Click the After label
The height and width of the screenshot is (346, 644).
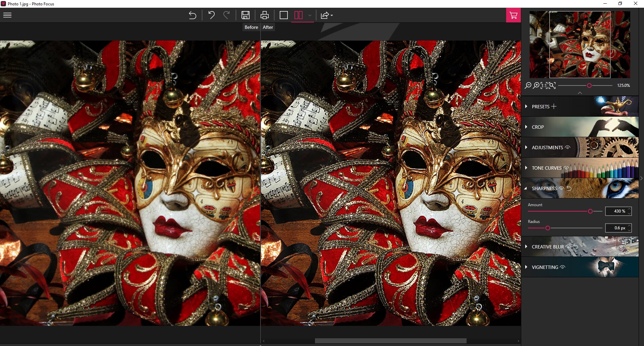pyautogui.click(x=268, y=27)
